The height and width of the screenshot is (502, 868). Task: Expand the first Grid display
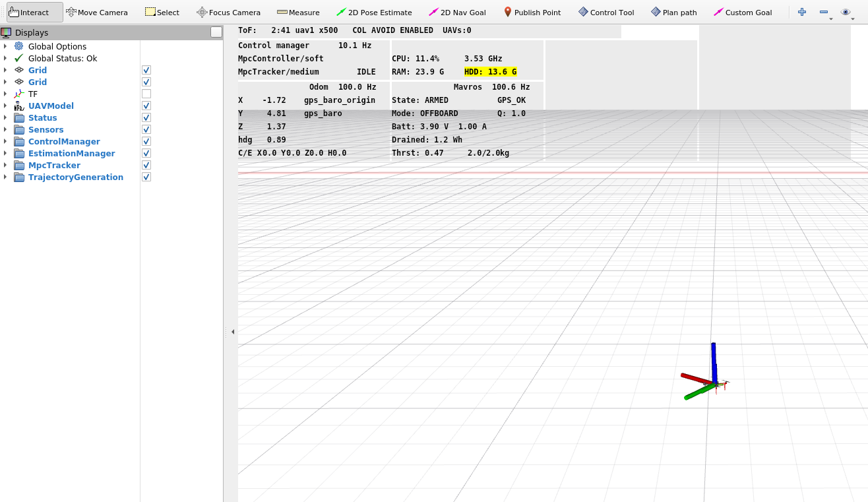tap(5, 70)
